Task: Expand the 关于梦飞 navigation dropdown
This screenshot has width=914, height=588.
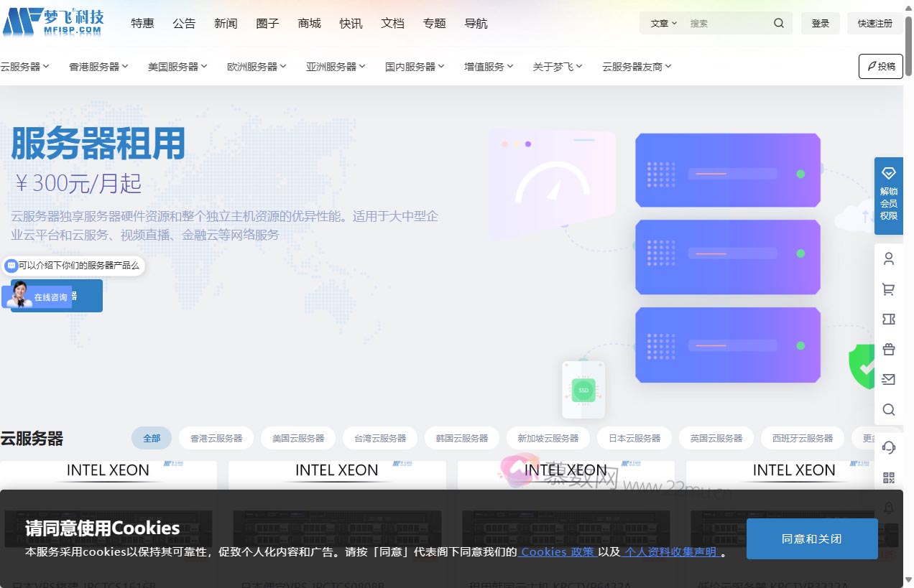Action: click(x=558, y=66)
